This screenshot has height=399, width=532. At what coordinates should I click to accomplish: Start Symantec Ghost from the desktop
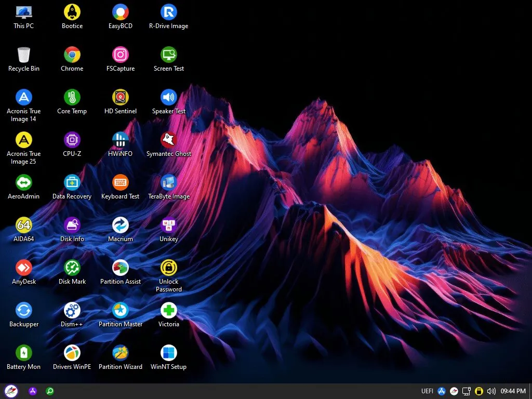(x=169, y=140)
